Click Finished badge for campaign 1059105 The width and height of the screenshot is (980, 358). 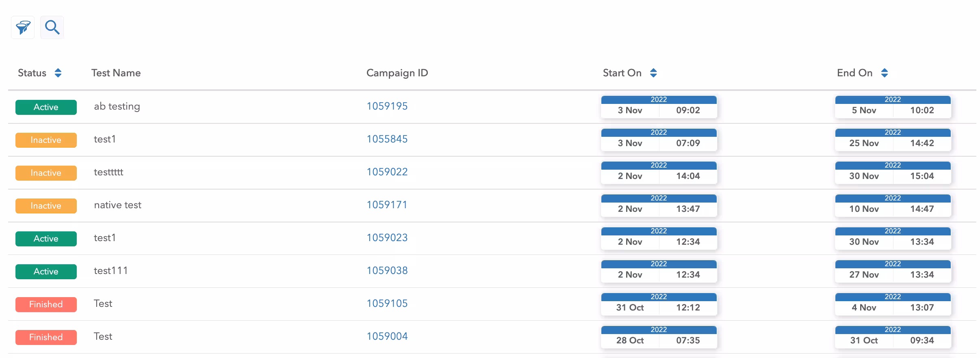[46, 304]
